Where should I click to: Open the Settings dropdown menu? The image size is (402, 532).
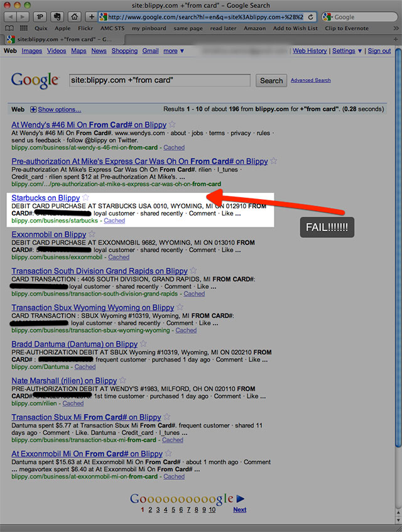(347, 51)
